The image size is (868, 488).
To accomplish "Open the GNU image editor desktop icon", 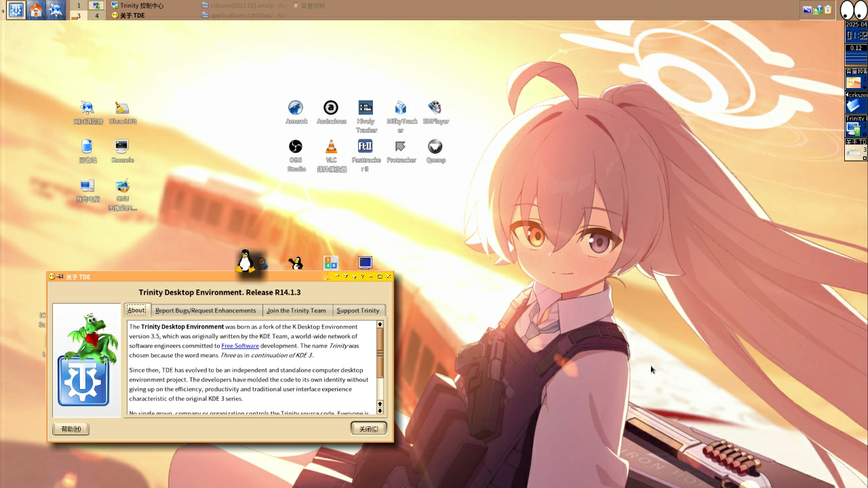I will [122, 195].
